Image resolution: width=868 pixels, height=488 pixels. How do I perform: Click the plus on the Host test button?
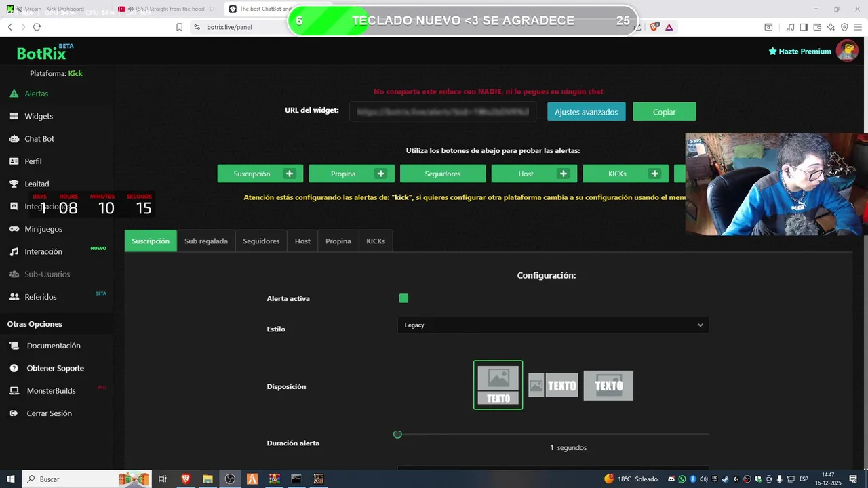[563, 174]
